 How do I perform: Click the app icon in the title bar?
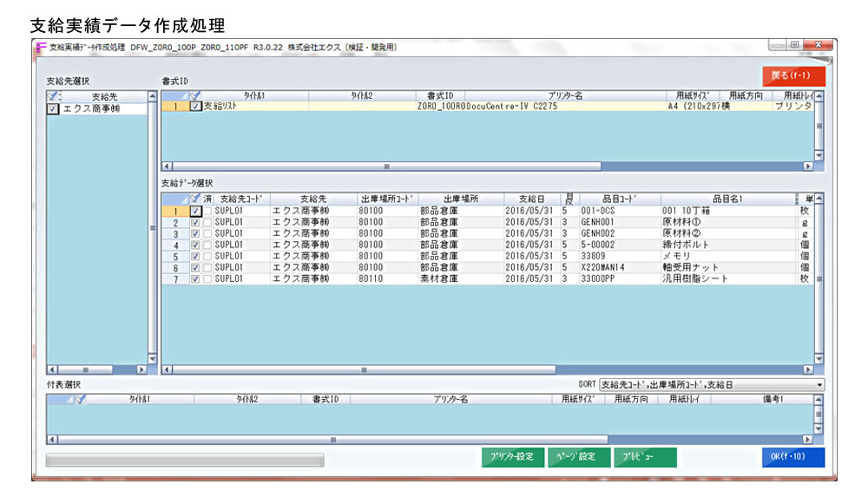(x=41, y=48)
